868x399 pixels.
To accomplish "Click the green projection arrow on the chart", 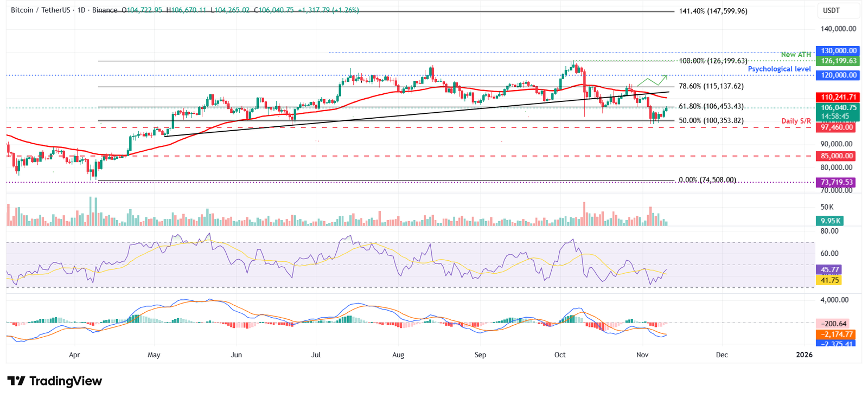I will pos(652,81).
